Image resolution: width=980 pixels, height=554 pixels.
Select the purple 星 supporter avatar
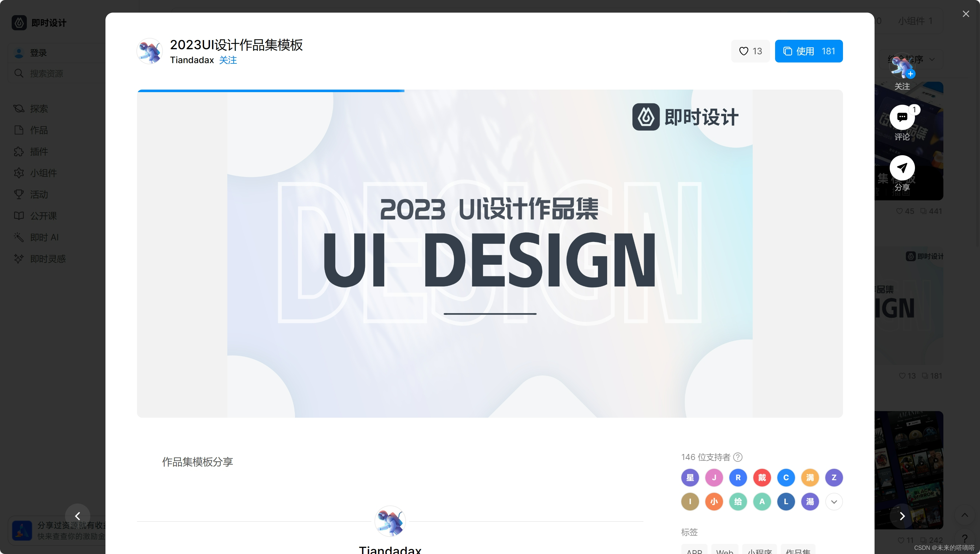tap(690, 478)
